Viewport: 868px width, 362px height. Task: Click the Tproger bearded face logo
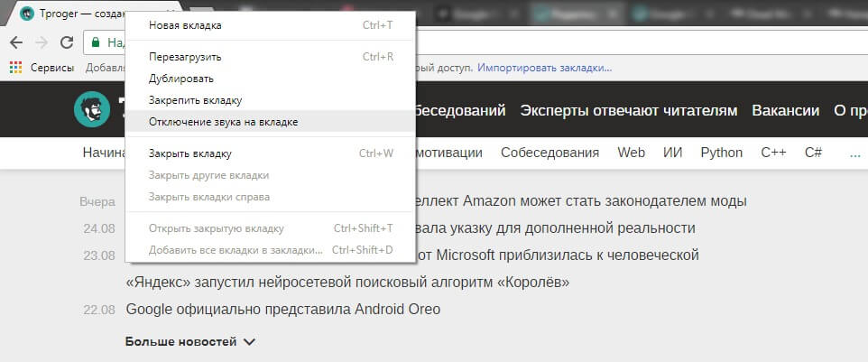91,110
